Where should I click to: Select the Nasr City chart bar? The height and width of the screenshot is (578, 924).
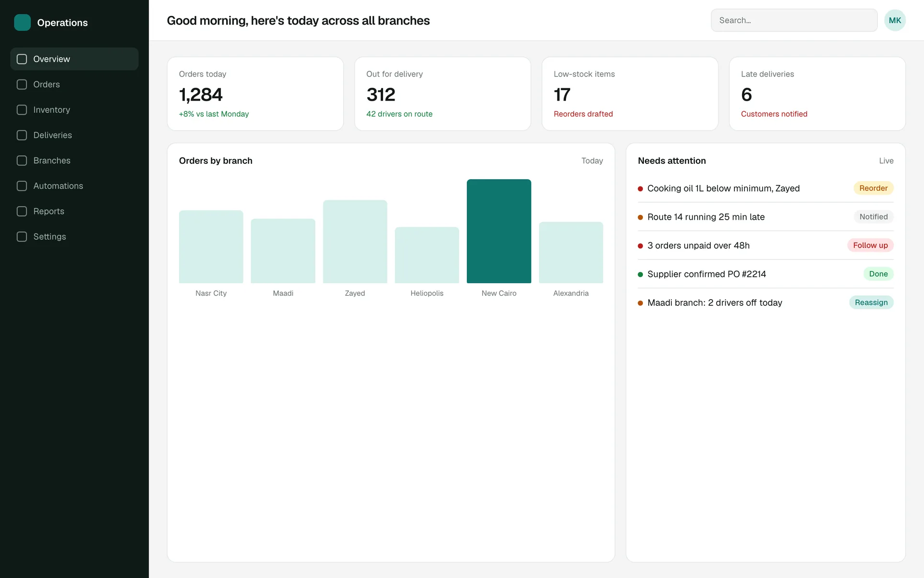(x=211, y=247)
